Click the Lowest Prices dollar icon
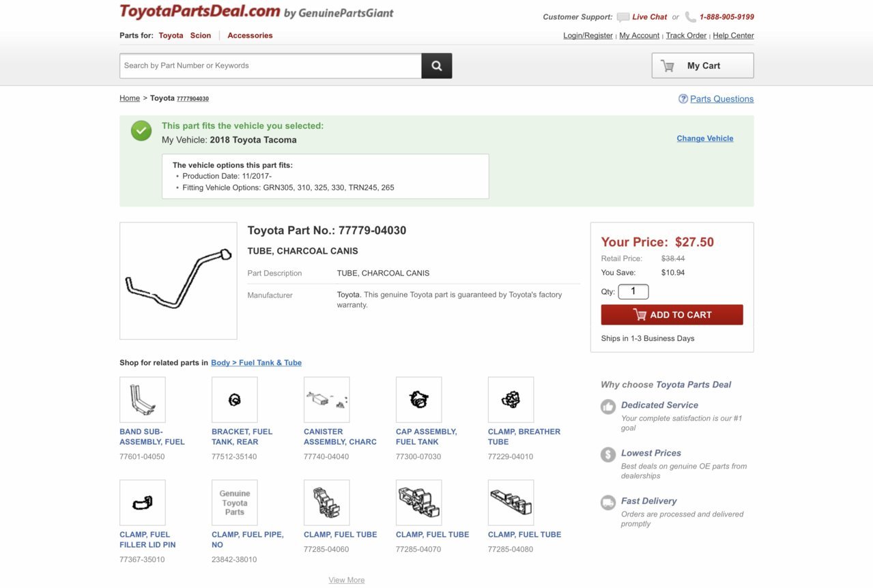Viewport: 873px width, 588px height. (608, 455)
